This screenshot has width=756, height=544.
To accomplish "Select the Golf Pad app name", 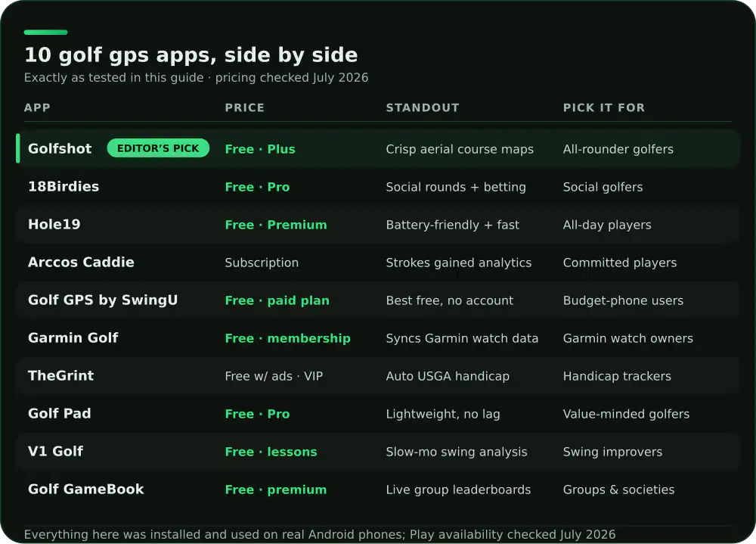I will (59, 414).
